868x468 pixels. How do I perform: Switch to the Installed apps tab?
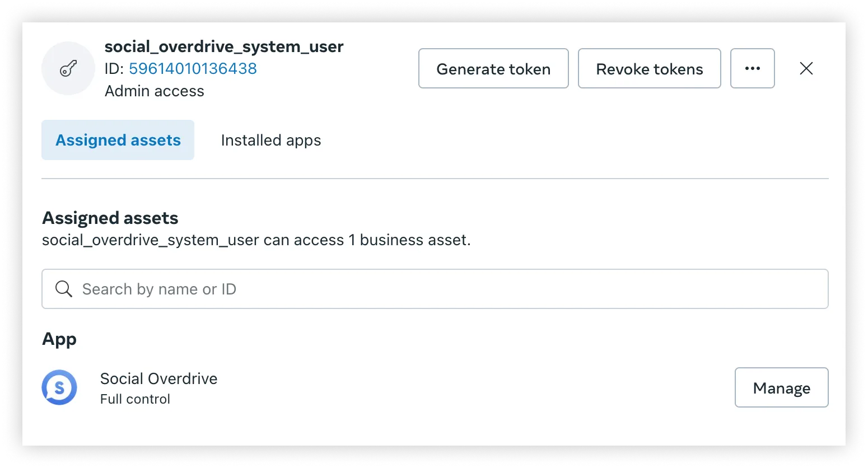point(270,140)
